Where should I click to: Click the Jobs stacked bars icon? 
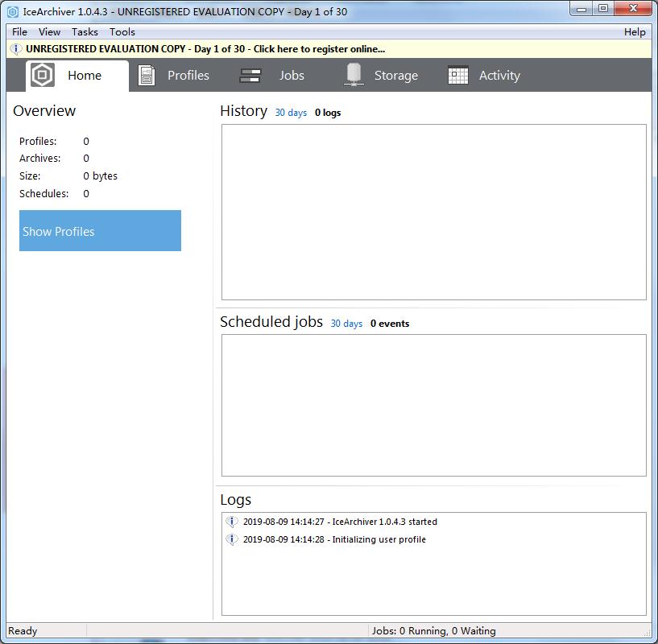tap(250, 76)
